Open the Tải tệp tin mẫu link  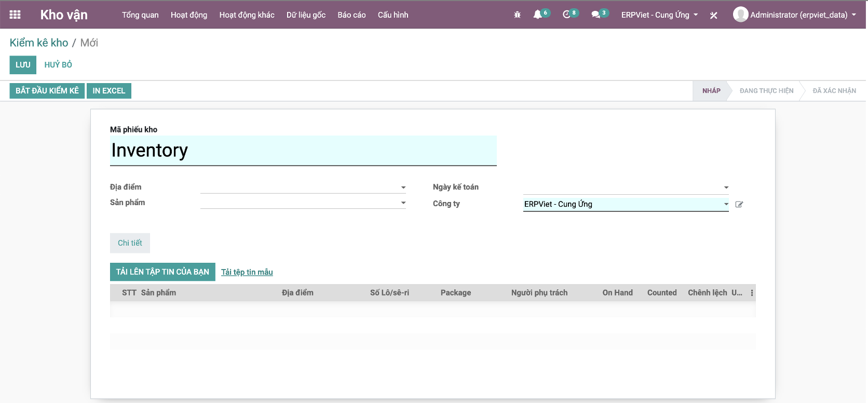point(247,272)
